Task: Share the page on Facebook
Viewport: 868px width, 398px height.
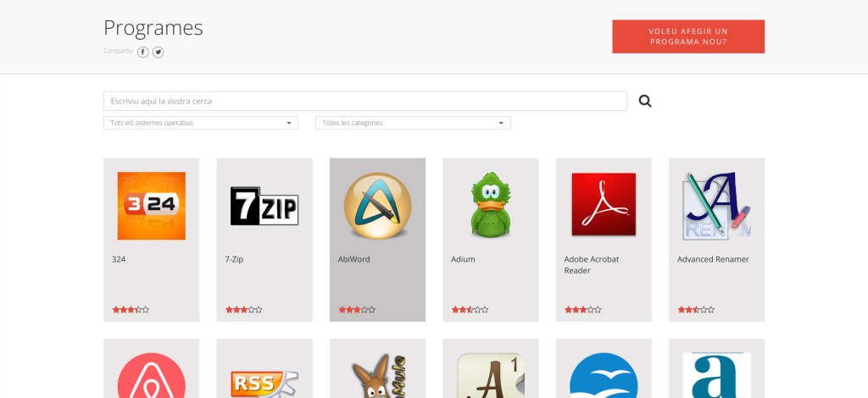Action: pyautogui.click(x=143, y=52)
